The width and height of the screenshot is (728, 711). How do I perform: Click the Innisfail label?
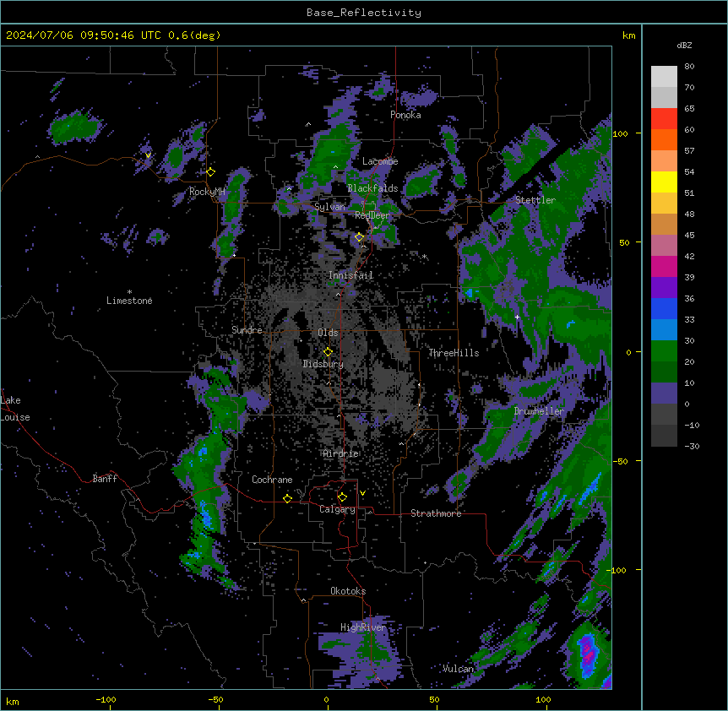tap(350, 275)
